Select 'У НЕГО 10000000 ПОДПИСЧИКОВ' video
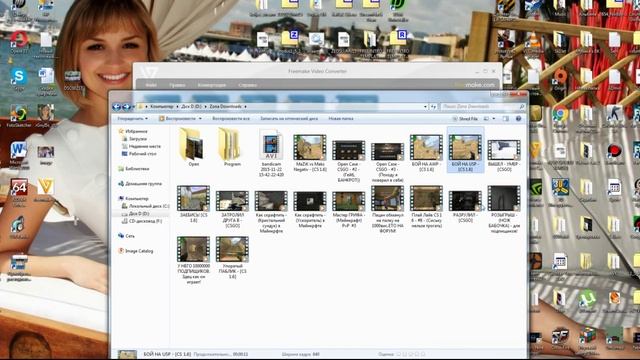The height and width of the screenshot is (360, 640). coord(193,260)
